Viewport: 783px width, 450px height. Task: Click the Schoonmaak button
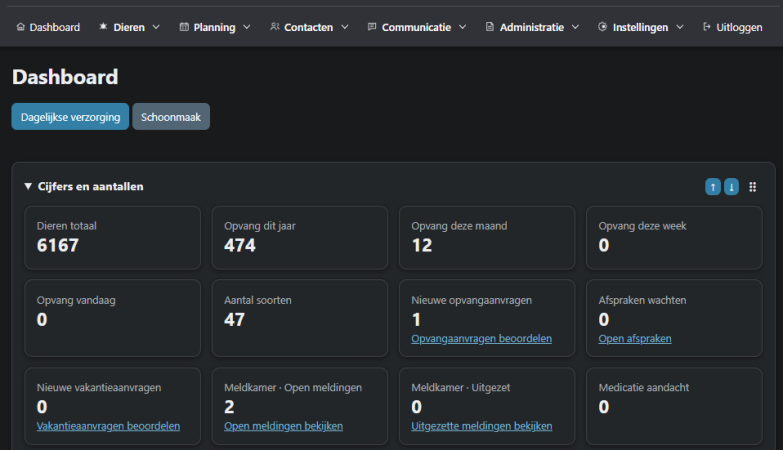171,117
